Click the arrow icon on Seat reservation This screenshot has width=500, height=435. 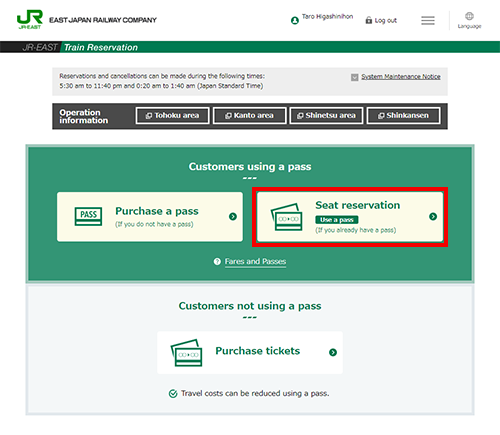click(433, 216)
